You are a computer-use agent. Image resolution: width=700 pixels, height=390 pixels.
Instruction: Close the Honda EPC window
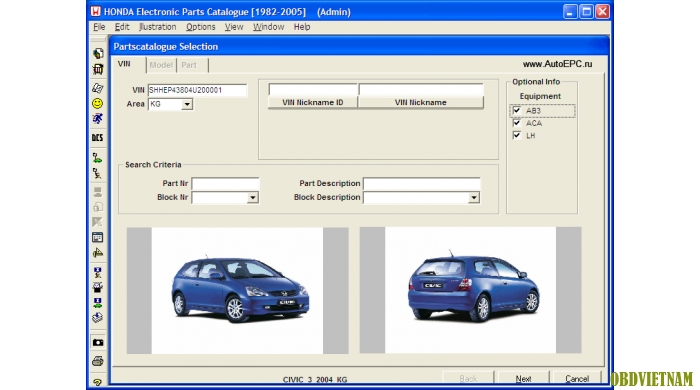tap(602, 12)
